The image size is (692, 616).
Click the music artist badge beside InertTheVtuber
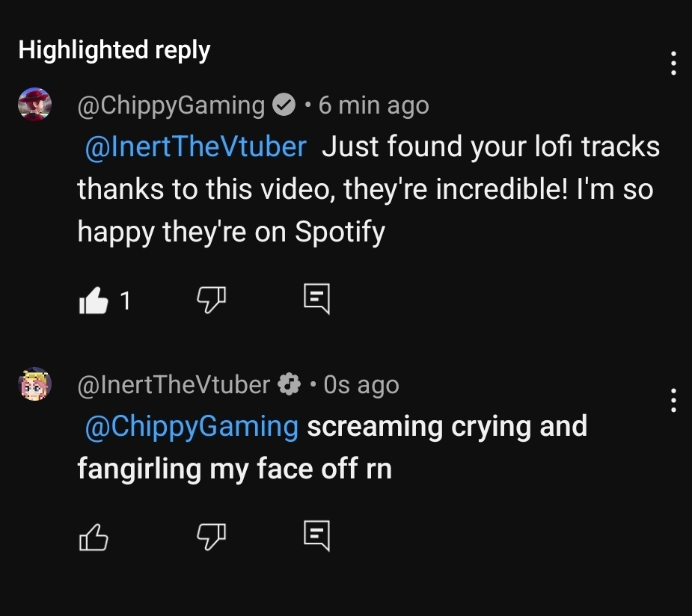tap(289, 384)
